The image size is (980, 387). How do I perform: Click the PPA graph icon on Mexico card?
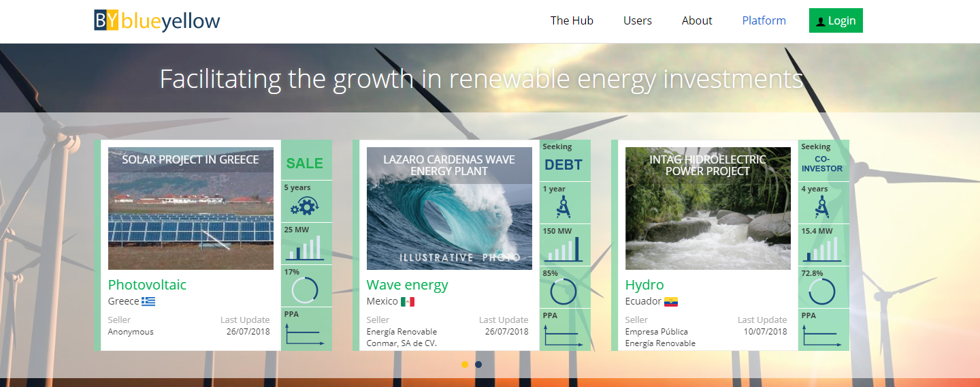tap(563, 335)
